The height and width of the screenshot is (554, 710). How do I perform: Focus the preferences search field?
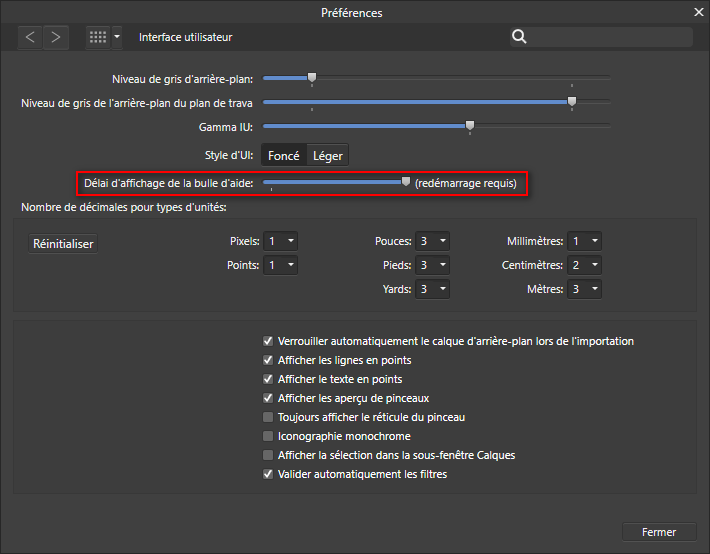[x=601, y=37]
